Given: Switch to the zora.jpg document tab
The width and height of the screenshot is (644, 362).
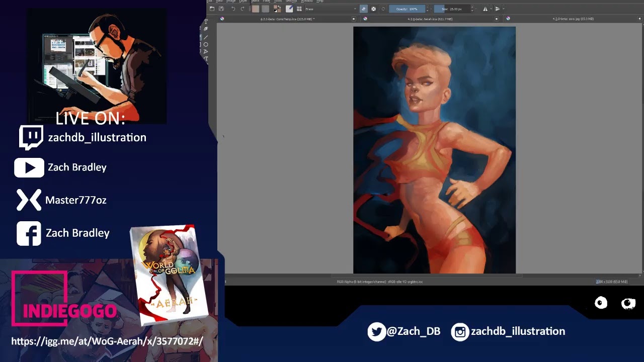Looking at the screenshot, I should [573, 19].
